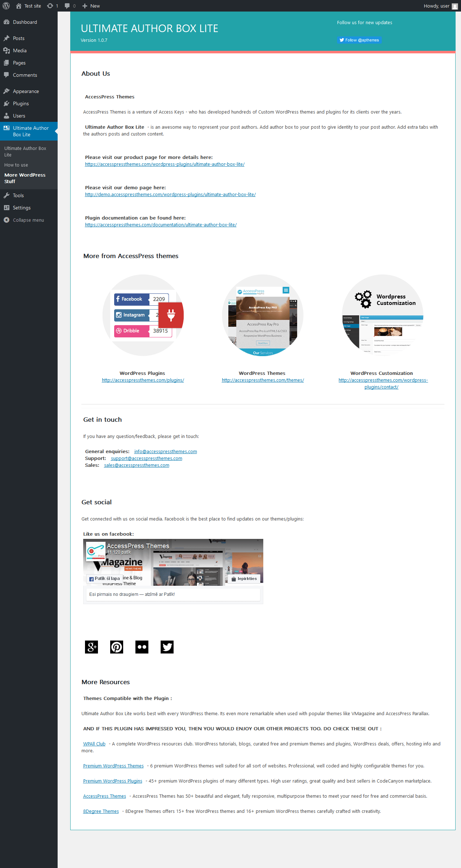Viewport: 461px width, 868px height.
Task: Open the comments bubble icon in admin bar
Action: click(67, 6)
